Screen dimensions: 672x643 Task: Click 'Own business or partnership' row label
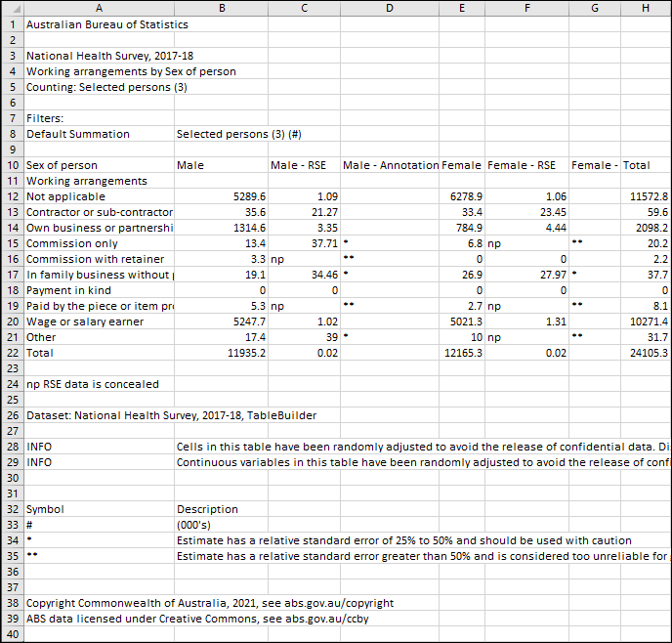(x=100, y=228)
